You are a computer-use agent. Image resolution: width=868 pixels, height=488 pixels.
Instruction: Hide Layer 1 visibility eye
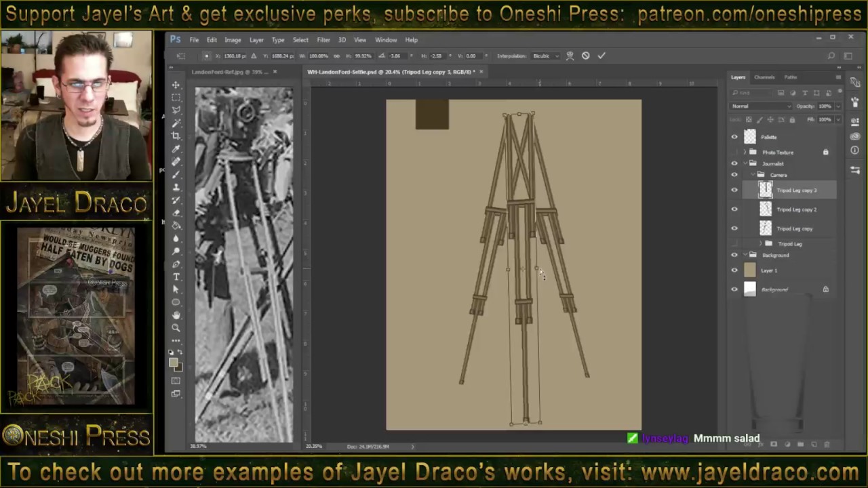(734, 270)
